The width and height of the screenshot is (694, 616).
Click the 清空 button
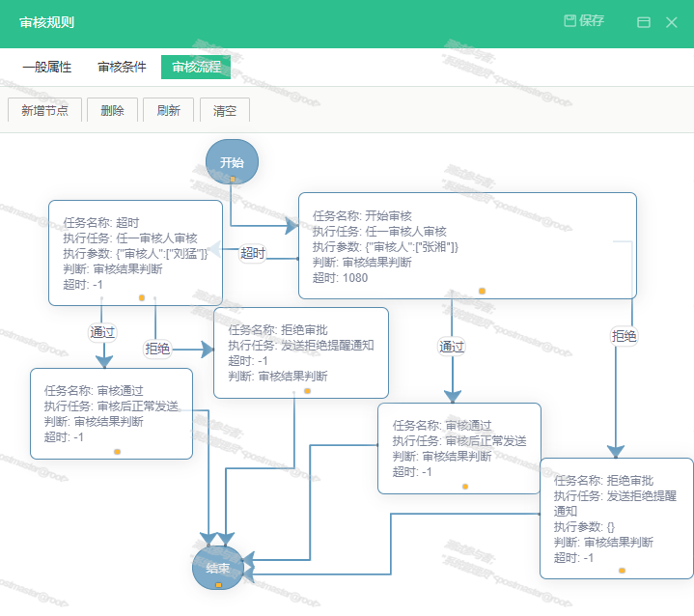(x=225, y=110)
